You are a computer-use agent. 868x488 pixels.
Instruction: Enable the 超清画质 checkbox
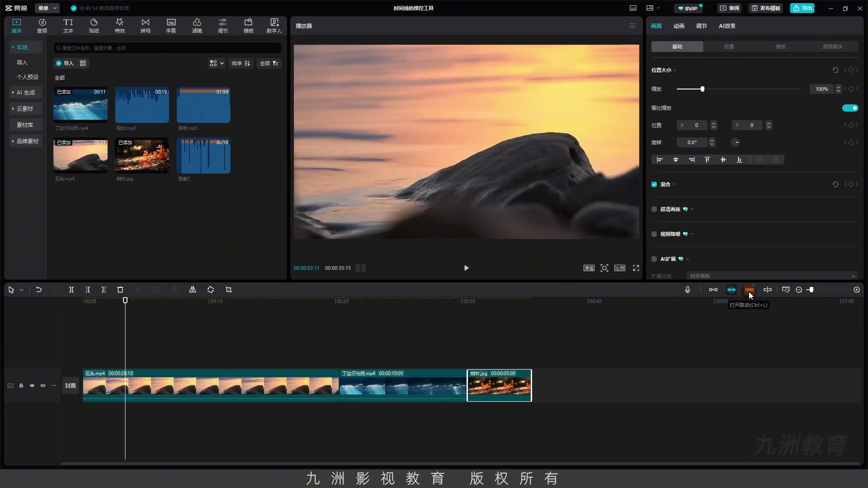click(x=654, y=209)
